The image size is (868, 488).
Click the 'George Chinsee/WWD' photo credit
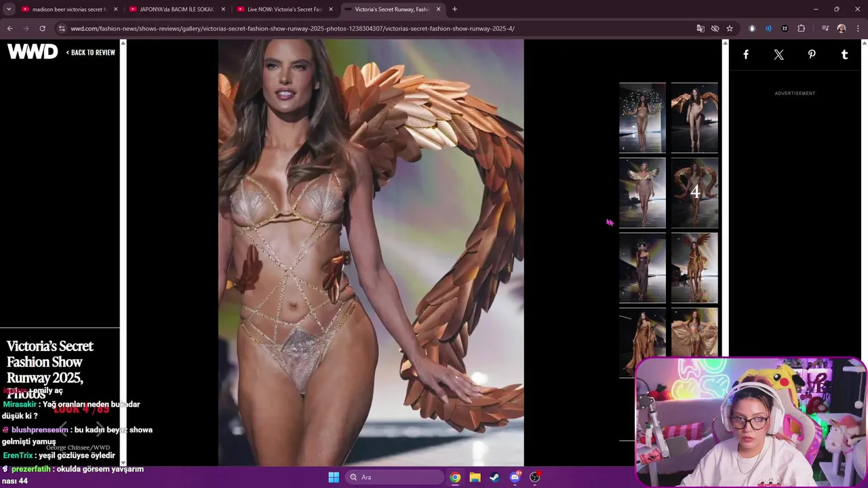coord(78,448)
